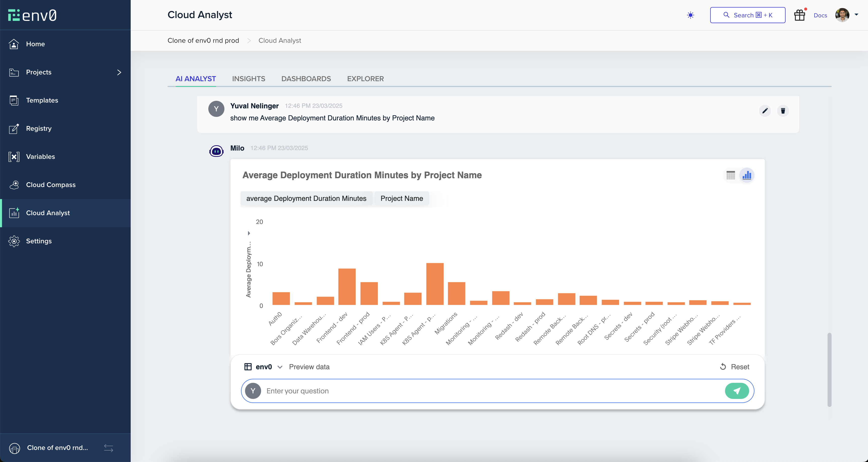
Task: Click the Reset refresh icon
Action: click(x=723, y=367)
